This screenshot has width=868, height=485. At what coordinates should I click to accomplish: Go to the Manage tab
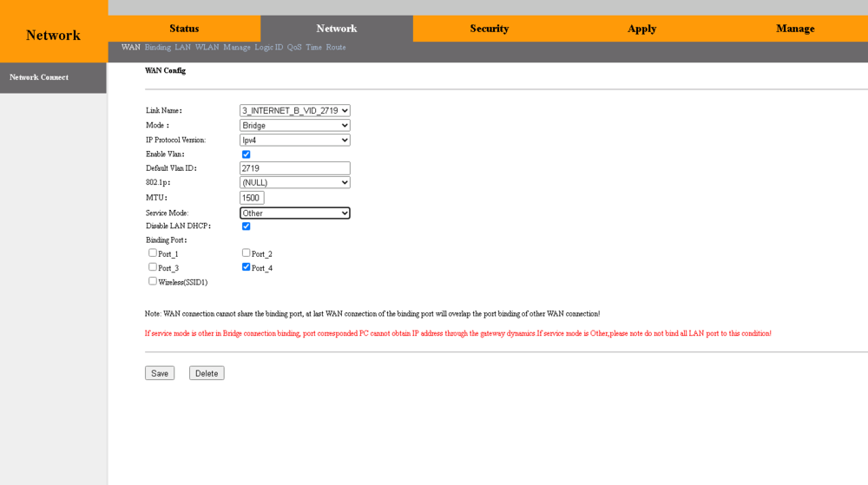pos(795,29)
